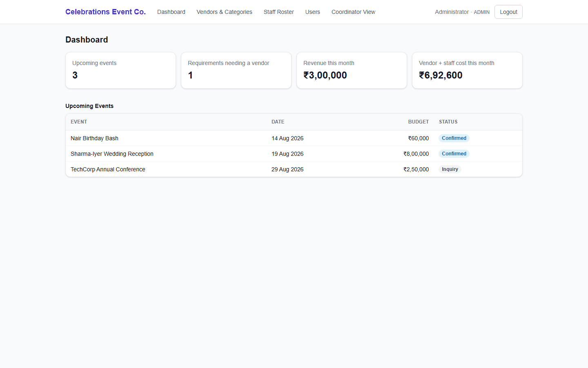Viewport: 588px width, 368px height.
Task: Click the DATE column header
Action: coord(278,122)
